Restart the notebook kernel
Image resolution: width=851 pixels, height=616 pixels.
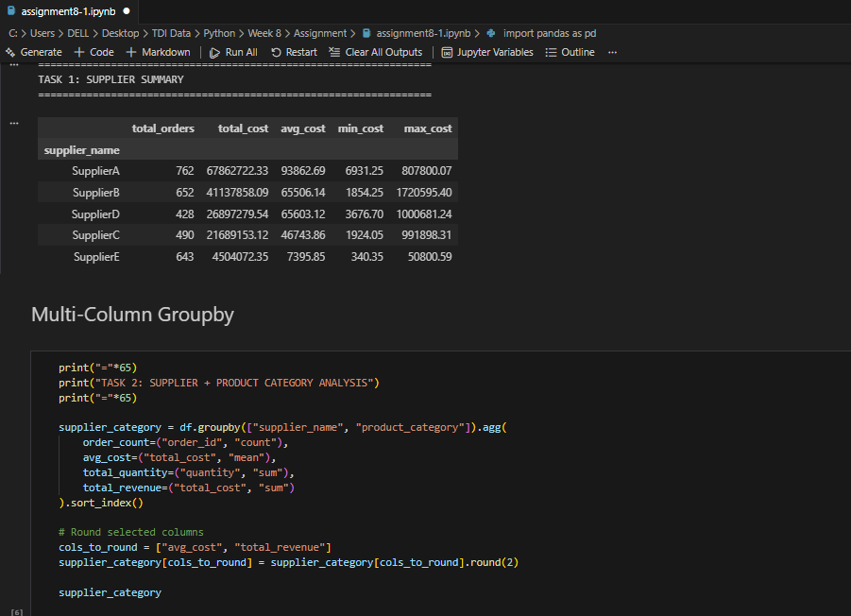294,53
